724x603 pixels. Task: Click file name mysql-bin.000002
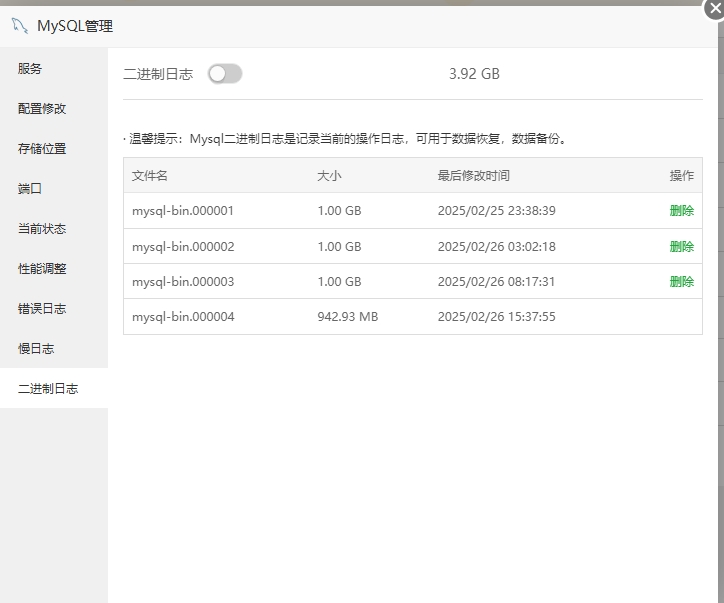point(183,247)
